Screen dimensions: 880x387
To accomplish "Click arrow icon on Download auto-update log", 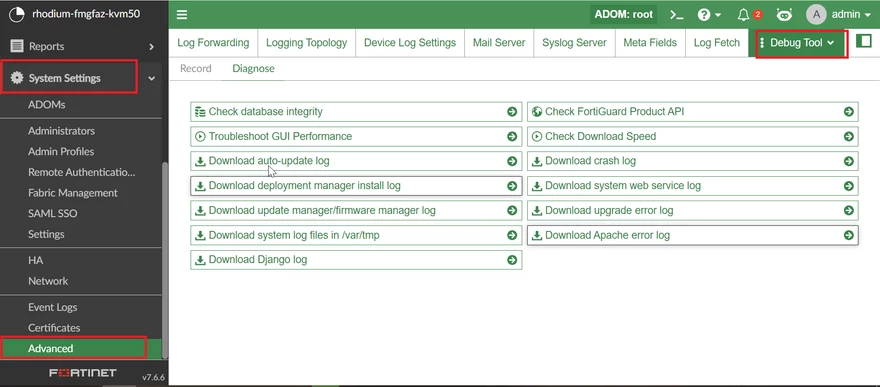I will [x=512, y=161].
